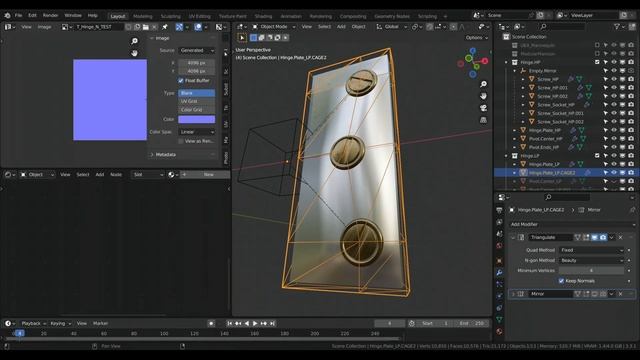Open the N-gon Method Beauty dropdown

coord(592,260)
